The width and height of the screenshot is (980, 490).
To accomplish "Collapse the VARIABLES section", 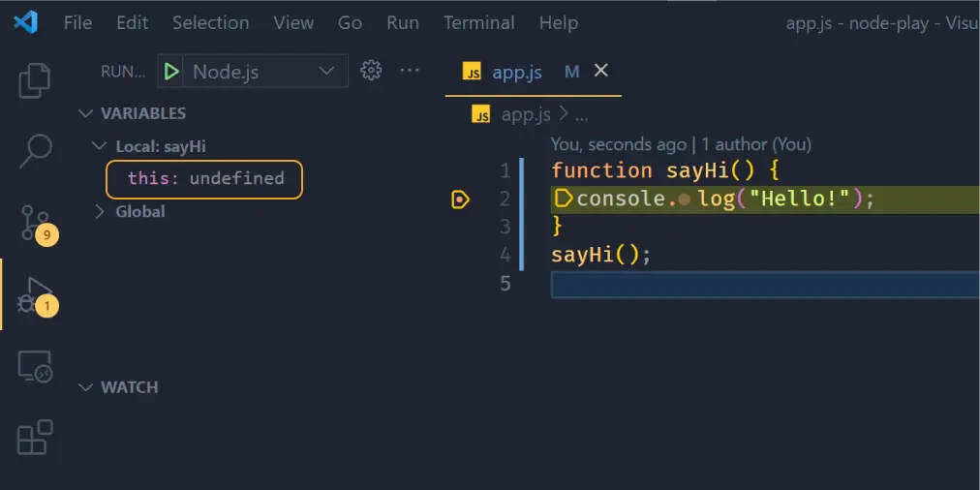I will click(85, 113).
